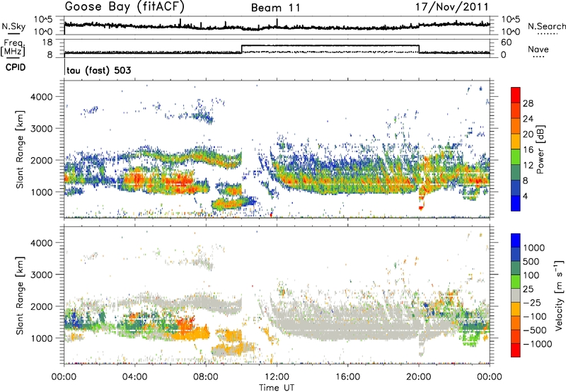The height and width of the screenshot is (392, 566).
Task: Pick the bottom red Velocity segment below -1000
Action: tap(516, 350)
